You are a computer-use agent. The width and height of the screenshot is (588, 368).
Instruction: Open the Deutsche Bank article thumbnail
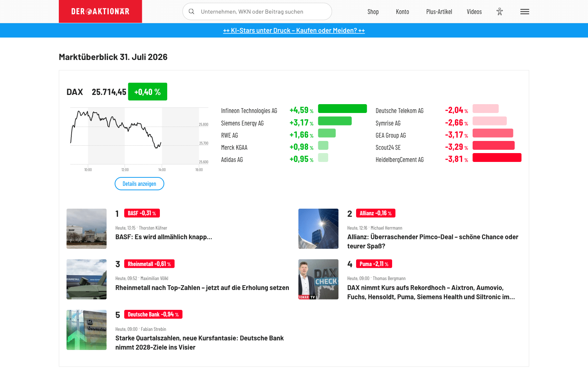coord(86,330)
